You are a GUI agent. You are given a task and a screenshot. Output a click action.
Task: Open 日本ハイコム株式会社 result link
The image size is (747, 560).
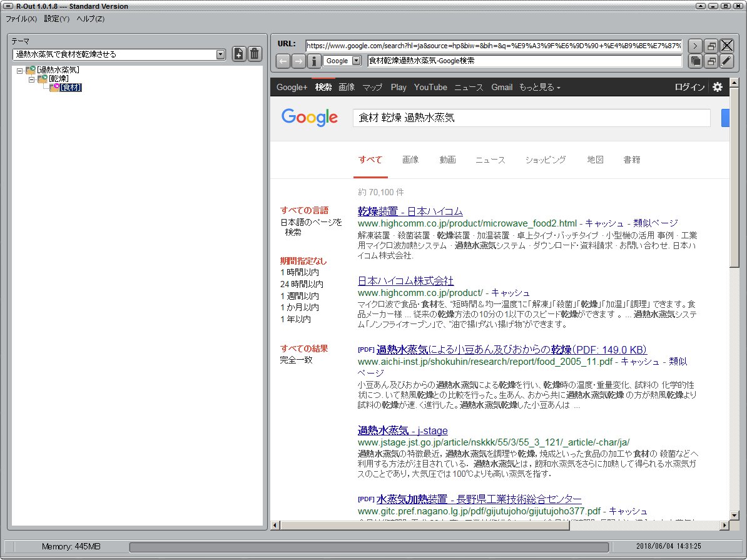tap(405, 281)
